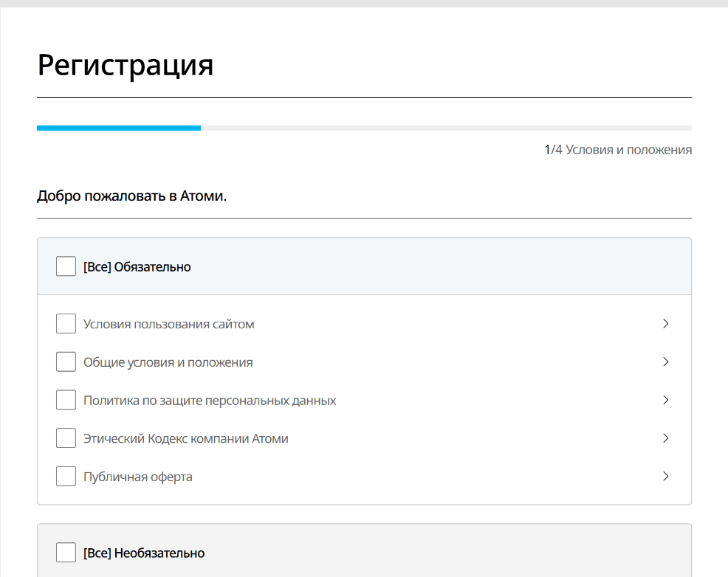Click the [Все] Необязательно label text
The image size is (728, 577).
[x=144, y=553]
